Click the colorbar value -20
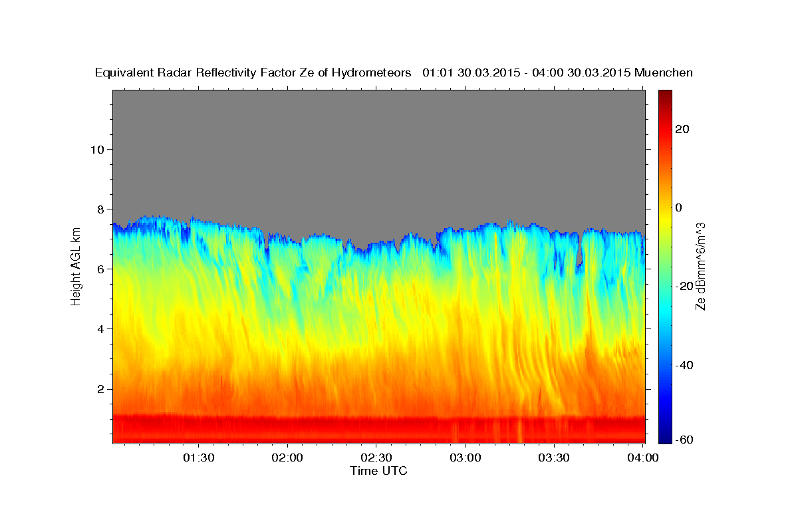Screen dimensions: 798x532 [x=683, y=286]
